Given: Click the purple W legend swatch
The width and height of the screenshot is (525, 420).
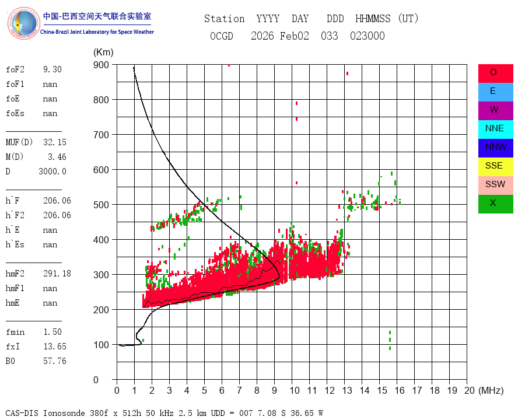Looking at the screenshot, I should coord(495,110).
